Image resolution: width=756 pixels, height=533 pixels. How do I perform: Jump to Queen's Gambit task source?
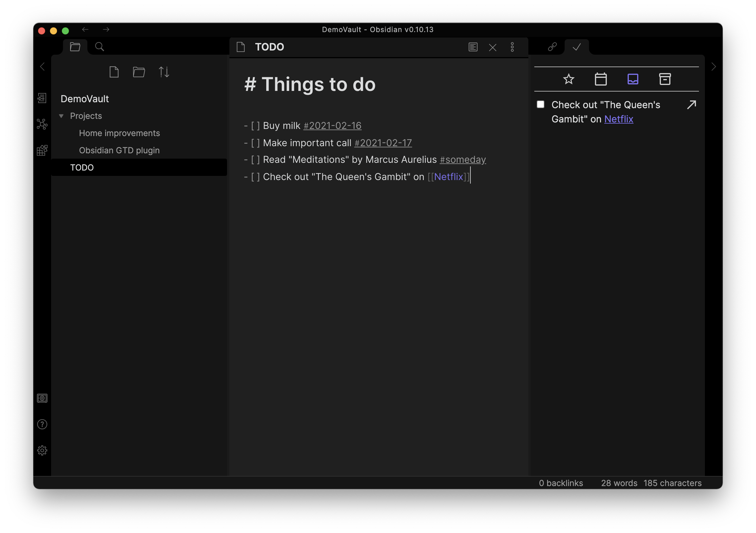point(692,105)
